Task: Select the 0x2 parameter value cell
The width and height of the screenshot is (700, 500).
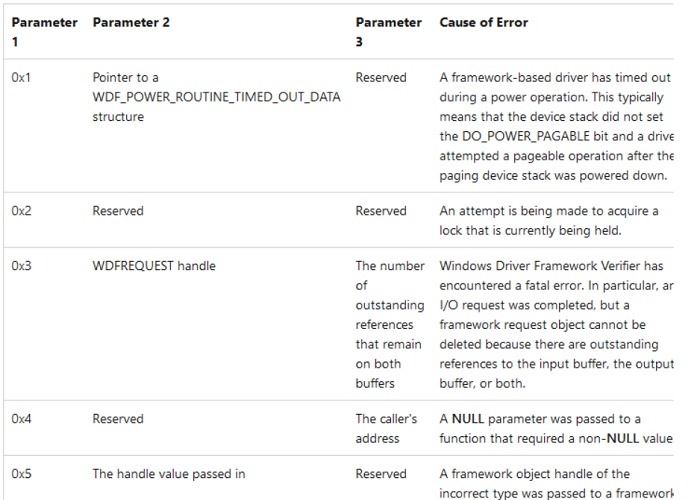Action: pos(22,211)
